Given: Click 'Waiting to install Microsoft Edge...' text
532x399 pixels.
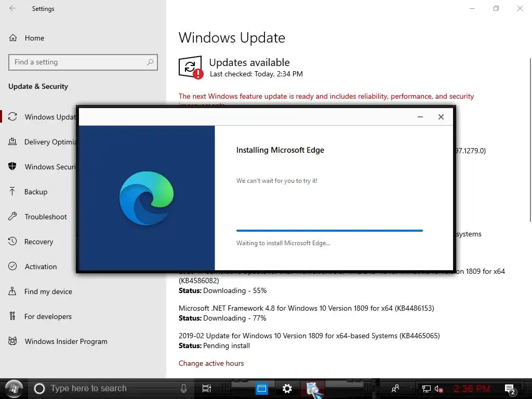Looking at the screenshot, I should click(x=283, y=243).
